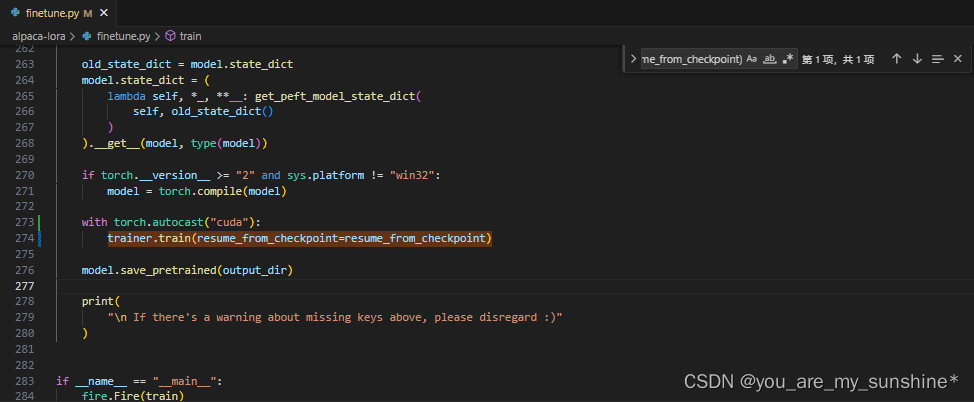Click get_peft_model_state_dict on line 265
The image size is (974, 402).
pos(335,96)
